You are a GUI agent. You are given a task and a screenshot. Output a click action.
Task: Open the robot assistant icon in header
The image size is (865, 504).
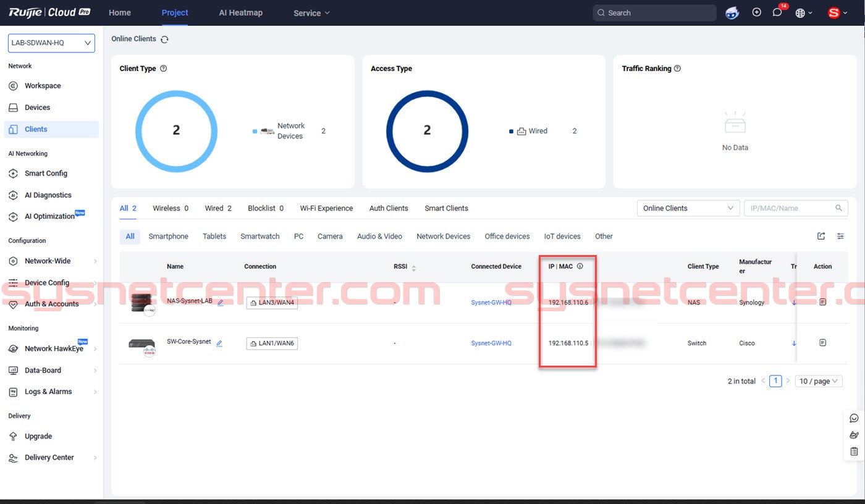pyautogui.click(x=732, y=12)
